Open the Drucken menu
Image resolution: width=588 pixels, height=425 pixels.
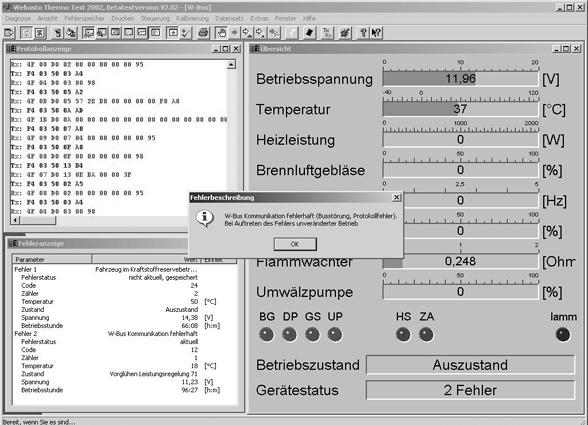click(123, 18)
